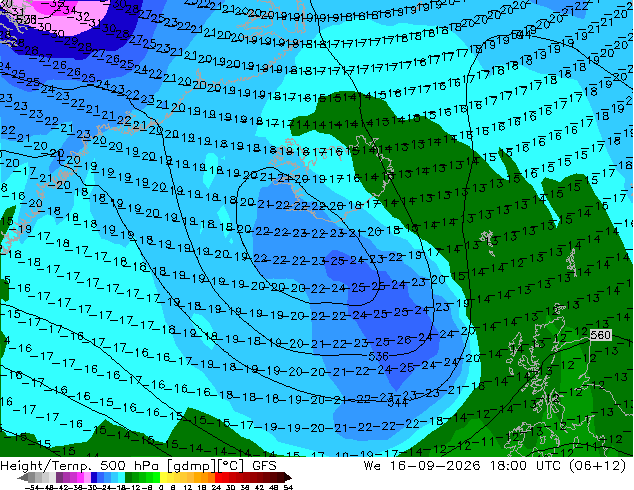Click the -54 tick label on the legend
This screenshot has height=490, width=634.
[x=32, y=487]
